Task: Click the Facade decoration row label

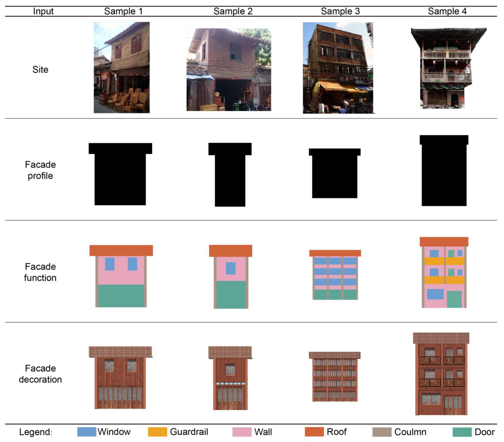Action: [x=40, y=374]
